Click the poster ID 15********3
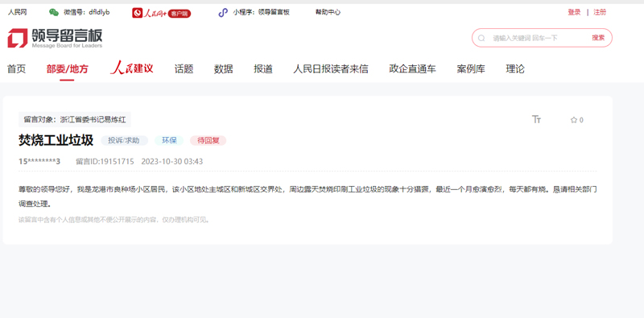The width and height of the screenshot is (644, 318). tap(39, 162)
